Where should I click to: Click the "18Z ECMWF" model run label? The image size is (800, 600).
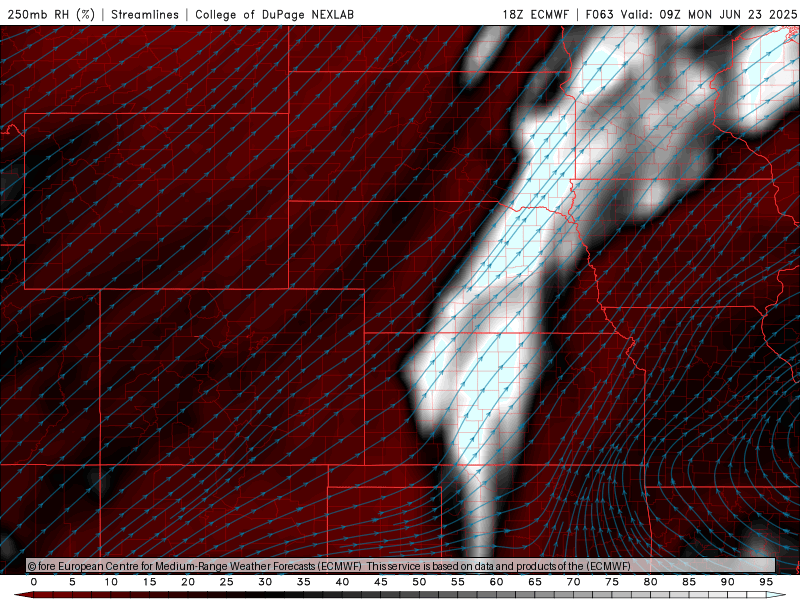[535, 14]
